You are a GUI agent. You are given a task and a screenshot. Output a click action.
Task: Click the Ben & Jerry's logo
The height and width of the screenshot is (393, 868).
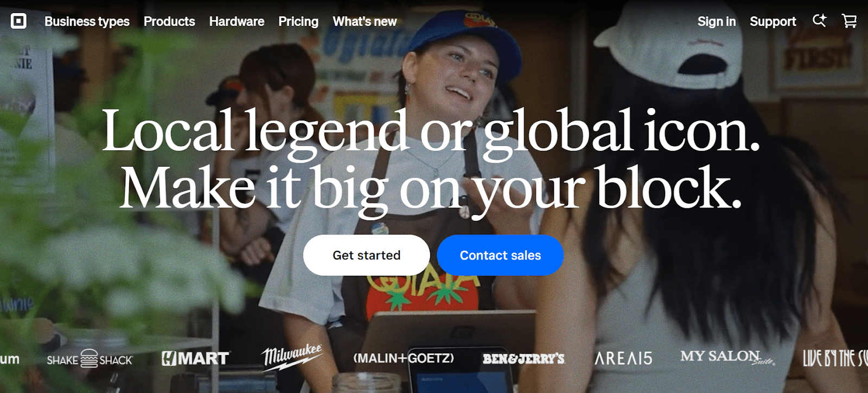pyautogui.click(x=524, y=359)
